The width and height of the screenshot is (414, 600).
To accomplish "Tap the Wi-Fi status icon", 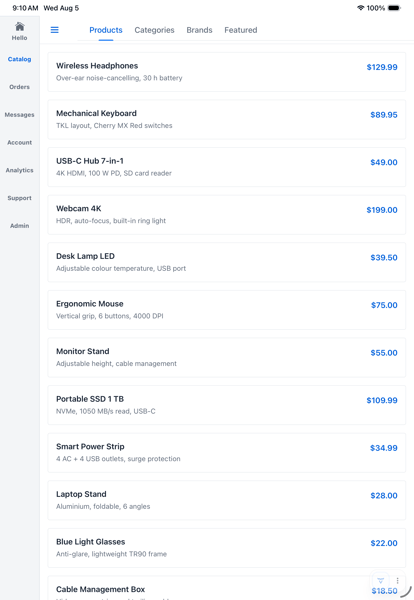I will pos(360,8).
